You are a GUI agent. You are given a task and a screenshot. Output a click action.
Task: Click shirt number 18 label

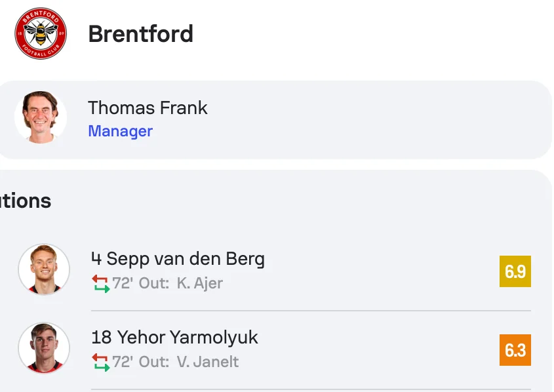[x=102, y=338]
